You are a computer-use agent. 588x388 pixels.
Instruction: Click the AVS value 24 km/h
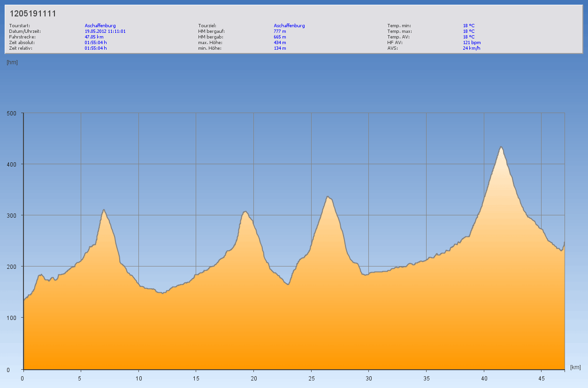tap(471, 48)
